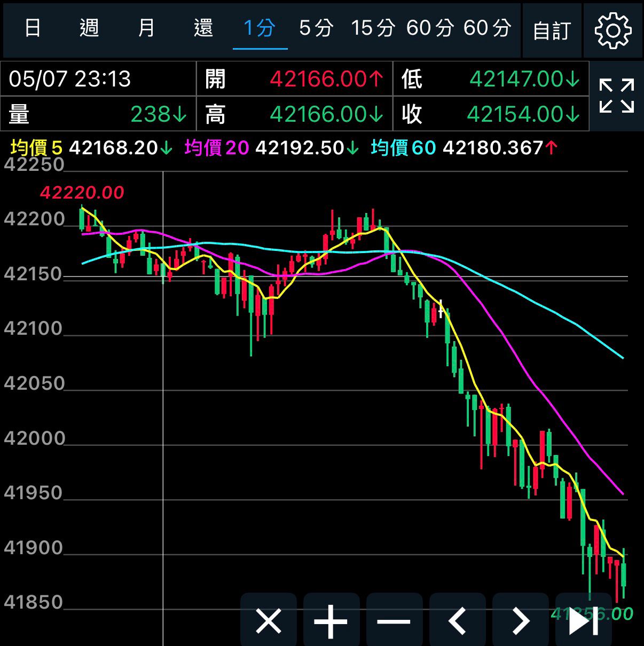644x646 pixels.
Task: Choose the 還 timeframe tab
Action: pos(203,28)
